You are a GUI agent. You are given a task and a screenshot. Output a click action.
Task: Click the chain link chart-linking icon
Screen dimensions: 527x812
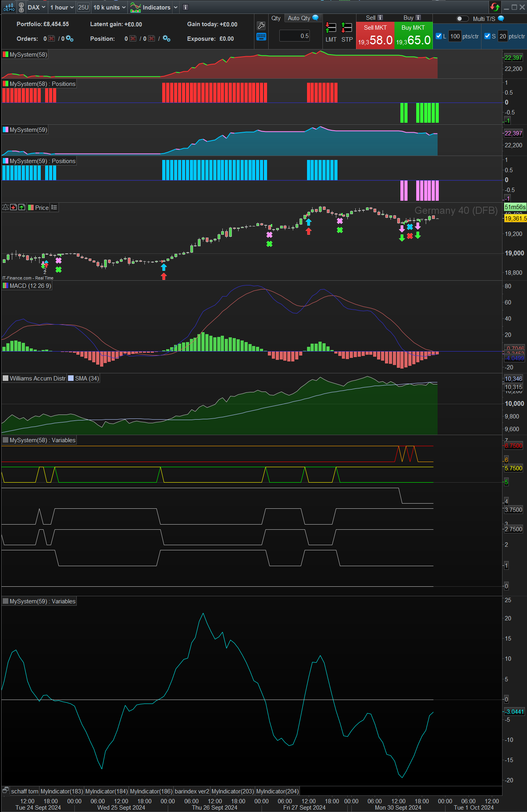click(21, 7)
